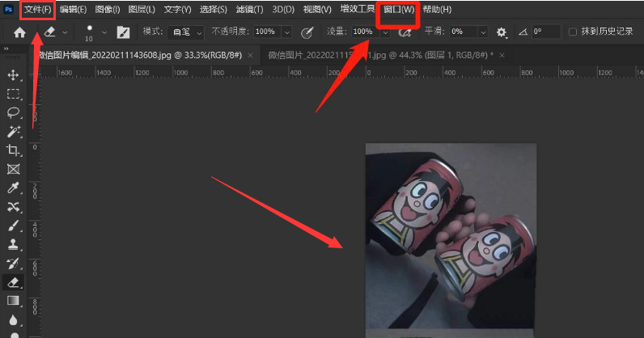This screenshot has width=644, height=338.
Task: Expand the brush size dropdown arrow
Action: [104, 32]
